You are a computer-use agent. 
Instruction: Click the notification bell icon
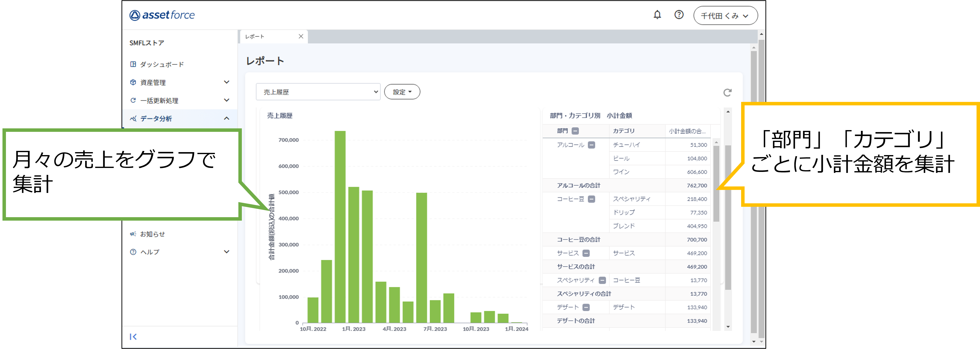[x=657, y=15]
